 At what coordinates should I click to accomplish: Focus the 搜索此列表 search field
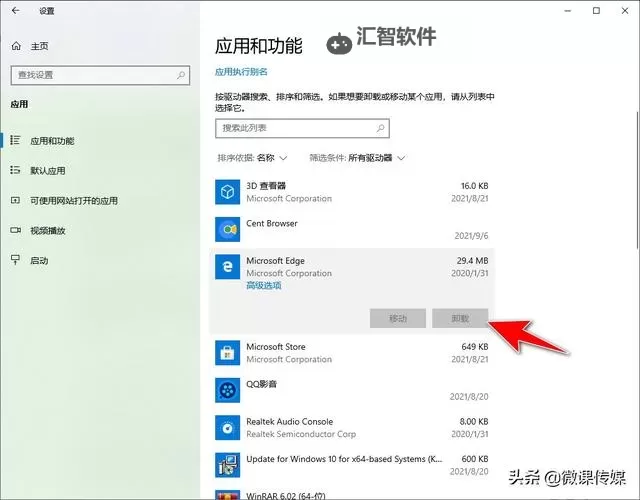click(302, 128)
